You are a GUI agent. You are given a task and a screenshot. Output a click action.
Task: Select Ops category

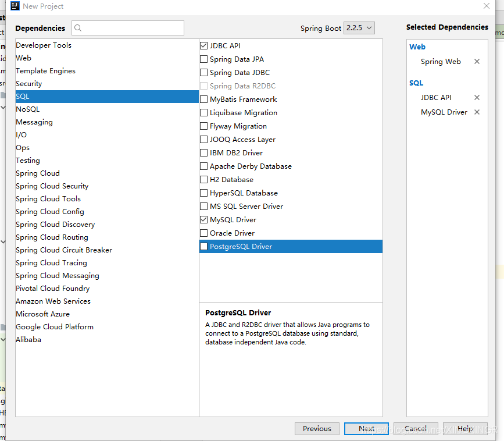107,148
